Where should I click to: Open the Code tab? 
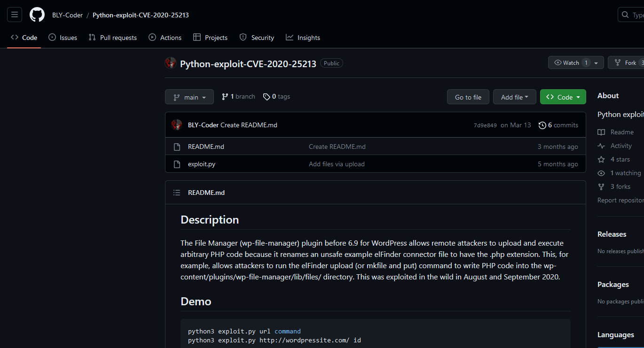24,38
